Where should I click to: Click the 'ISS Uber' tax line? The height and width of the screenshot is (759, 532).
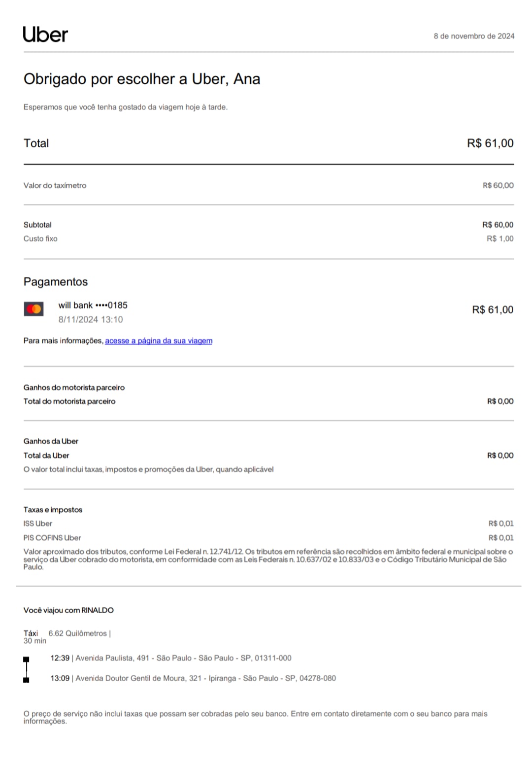[37, 524]
